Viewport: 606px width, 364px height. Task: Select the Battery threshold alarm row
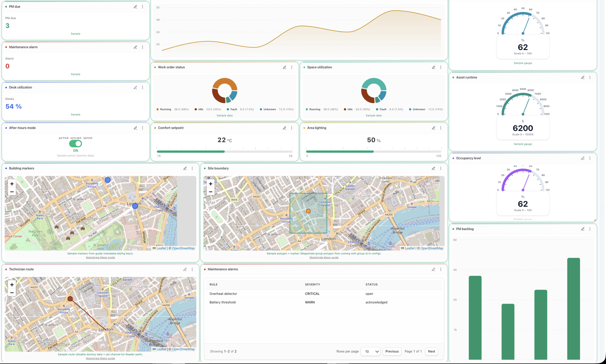click(324, 302)
